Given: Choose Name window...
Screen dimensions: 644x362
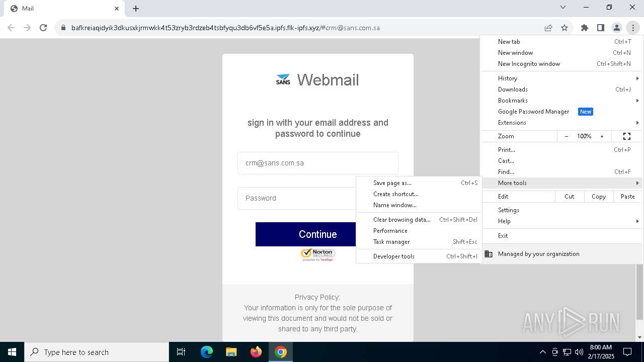Looking at the screenshot, I should (x=419, y=205).
